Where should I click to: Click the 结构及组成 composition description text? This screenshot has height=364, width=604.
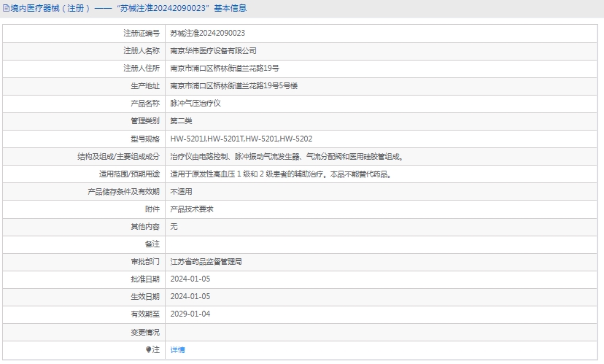[286, 156]
